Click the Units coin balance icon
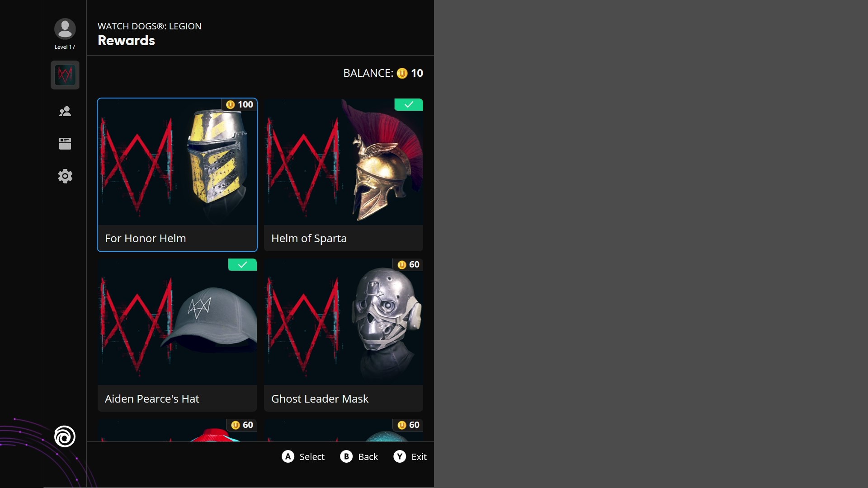The image size is (868, 488). 402,73
